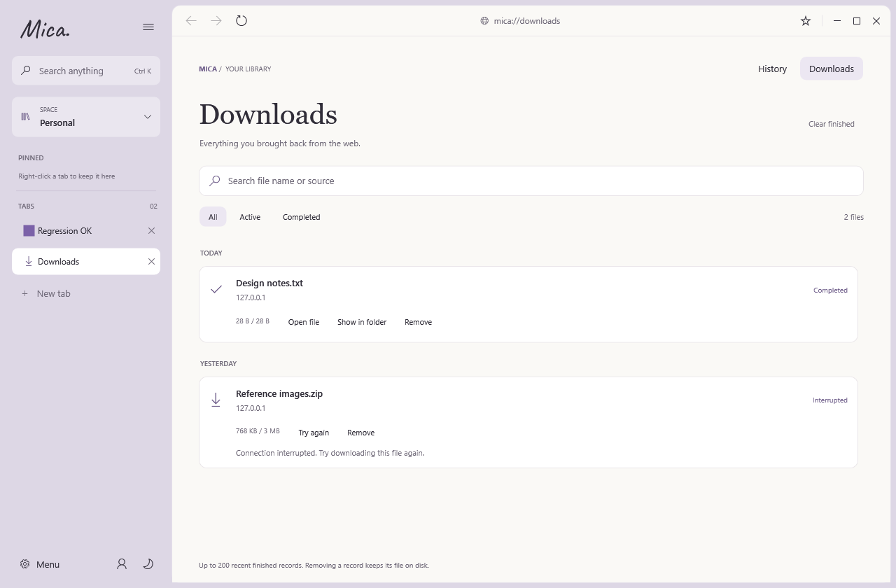896x588 pixels.
Task: Click the checkmark icon for Design notes.txt
Action: click(216, 289)
